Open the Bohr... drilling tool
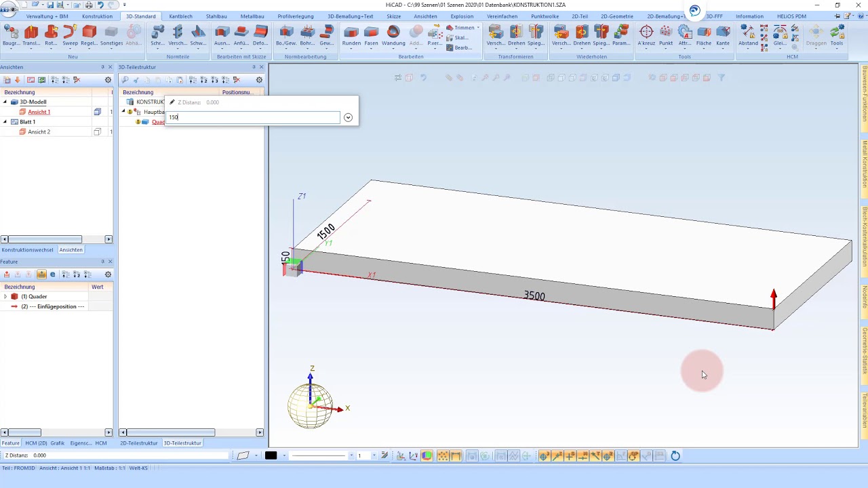Viewport: 868px width, 488px height. pos(307,35)
